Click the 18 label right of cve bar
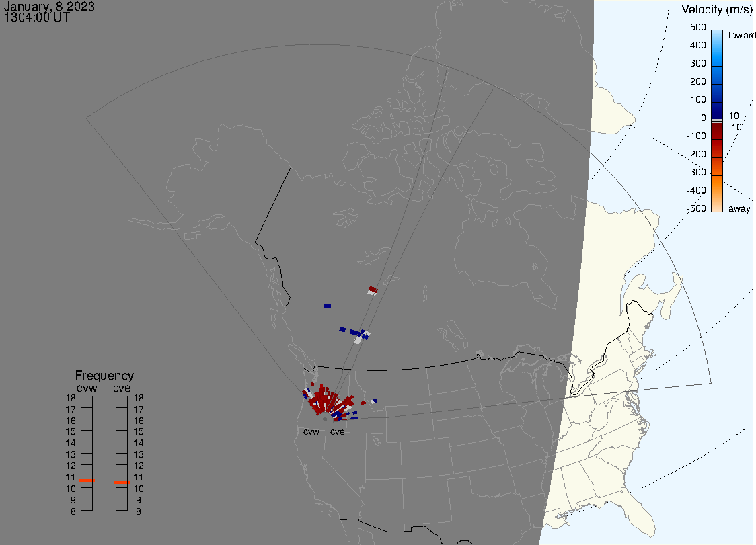Image resolution: width=756 pixels, height=545 pixels. 139,398
